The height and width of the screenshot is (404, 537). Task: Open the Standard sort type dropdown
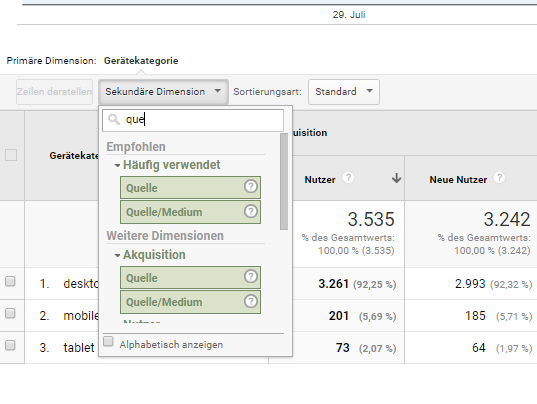344,92
